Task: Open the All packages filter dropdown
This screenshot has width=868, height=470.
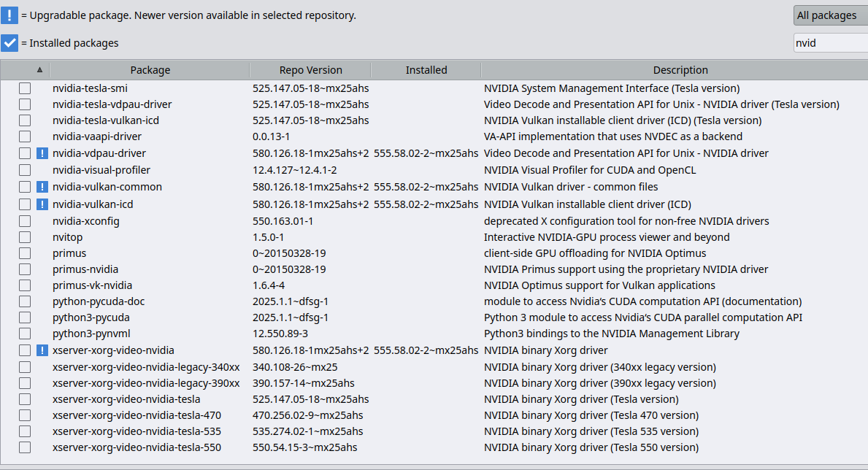Action: (829, 15)
